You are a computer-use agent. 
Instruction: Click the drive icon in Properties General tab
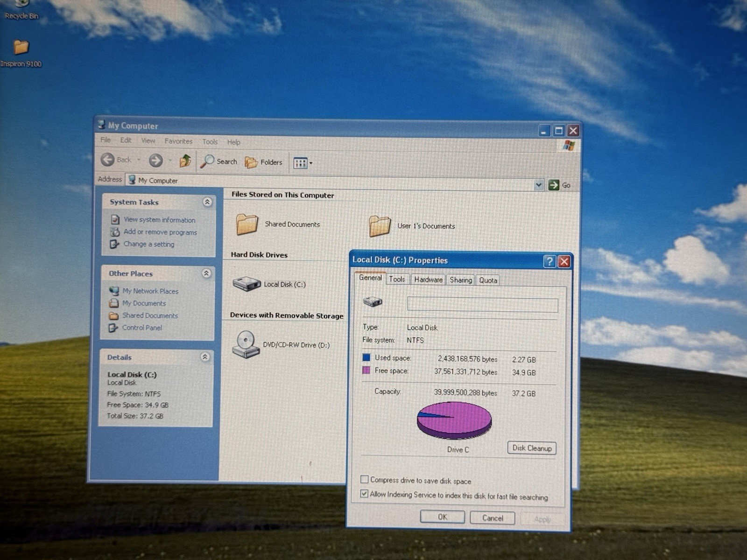(x=373, y=301)
